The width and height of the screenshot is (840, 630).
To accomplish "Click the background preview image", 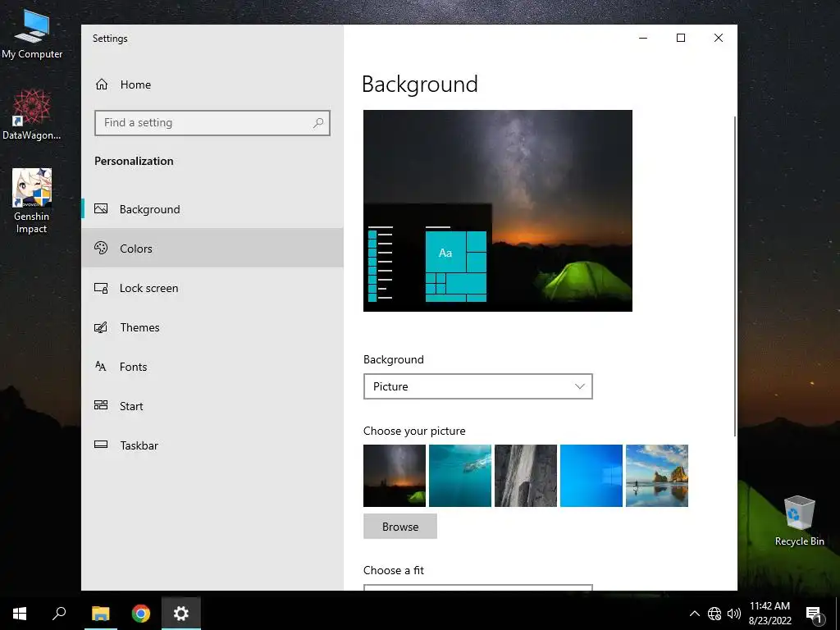I will pos(498,211).
